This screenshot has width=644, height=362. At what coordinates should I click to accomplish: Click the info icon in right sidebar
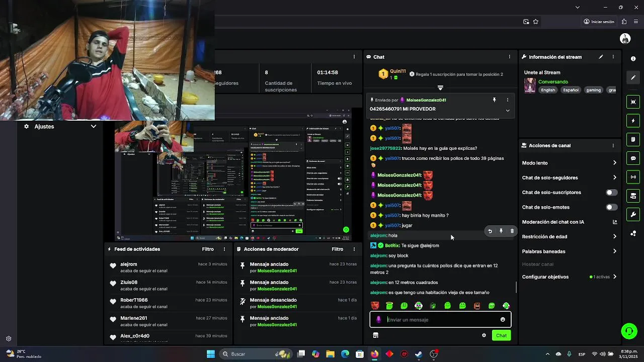coord(633,59)
